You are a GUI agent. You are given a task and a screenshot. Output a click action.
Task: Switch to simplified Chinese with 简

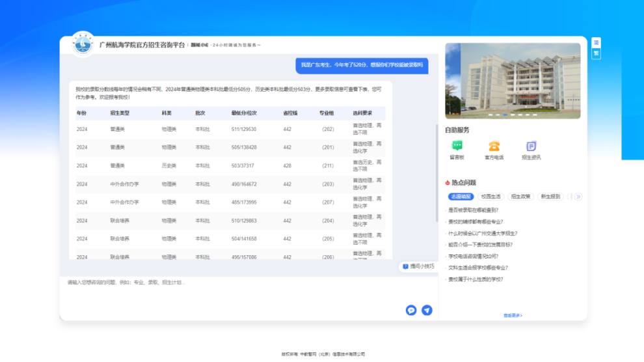tap(596, 42)
